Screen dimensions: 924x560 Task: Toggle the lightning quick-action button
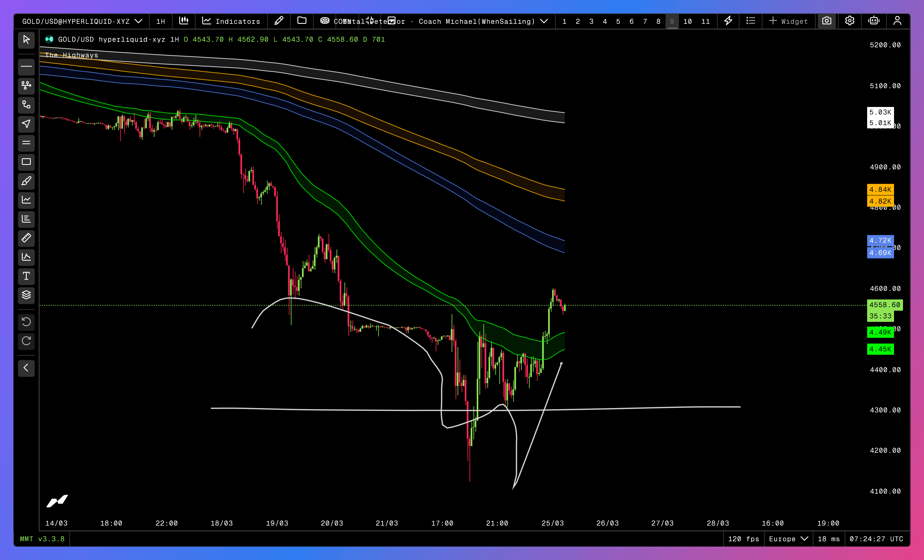[x=728, y=21]
